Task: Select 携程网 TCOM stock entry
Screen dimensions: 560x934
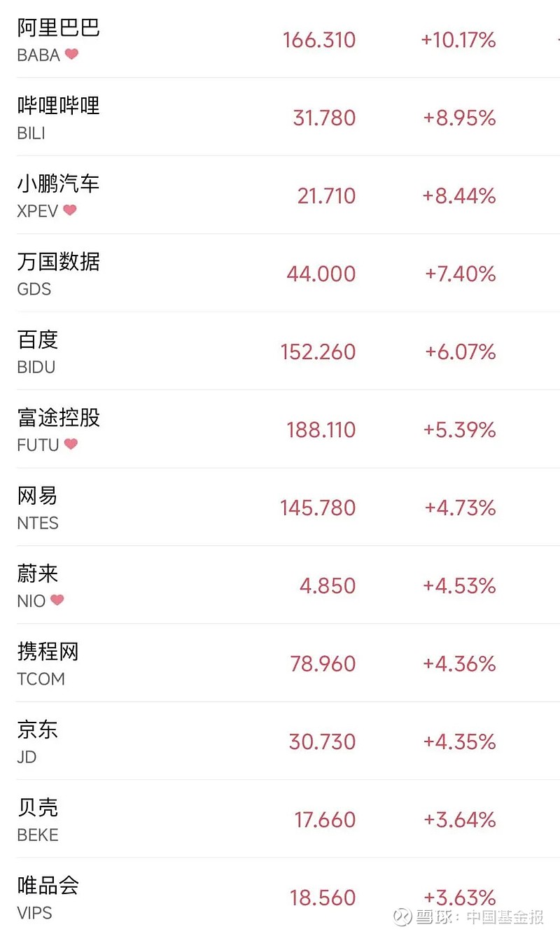Action: [x=48, y=652]
